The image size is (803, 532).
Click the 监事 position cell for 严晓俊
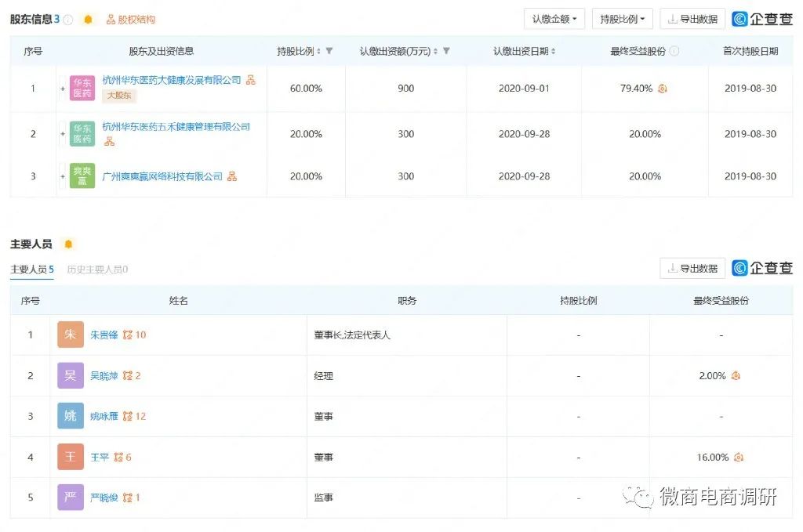[x=407, y=498]
